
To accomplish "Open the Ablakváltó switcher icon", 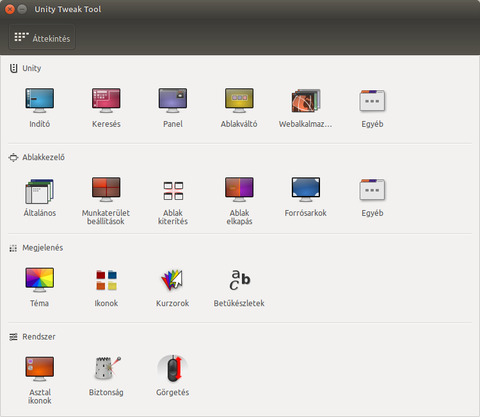I will point(239,100).
